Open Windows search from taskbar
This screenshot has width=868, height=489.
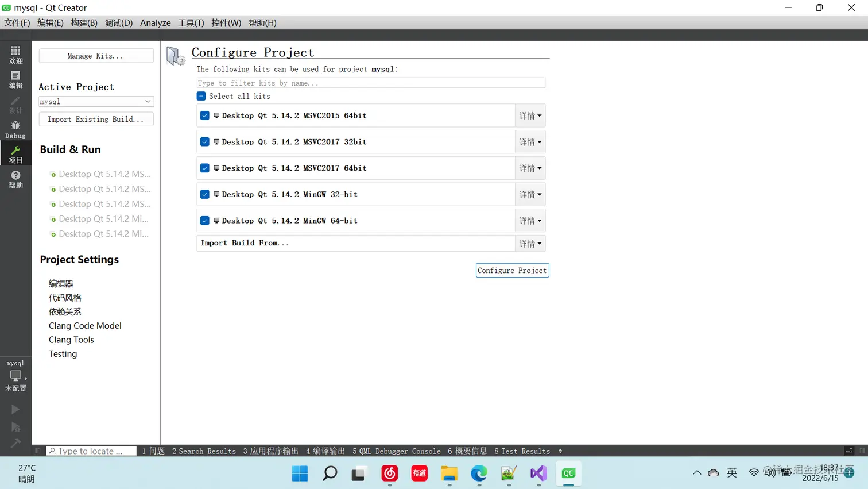pos(330,473)
